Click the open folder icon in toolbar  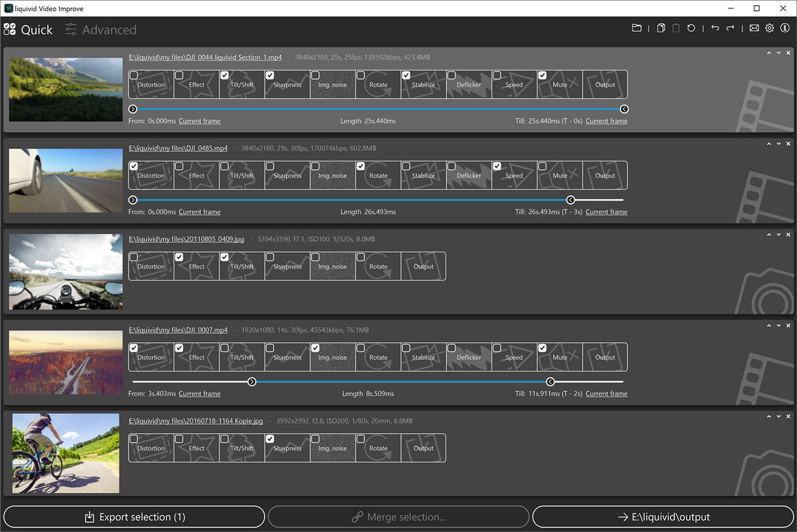tap(636, 28)
